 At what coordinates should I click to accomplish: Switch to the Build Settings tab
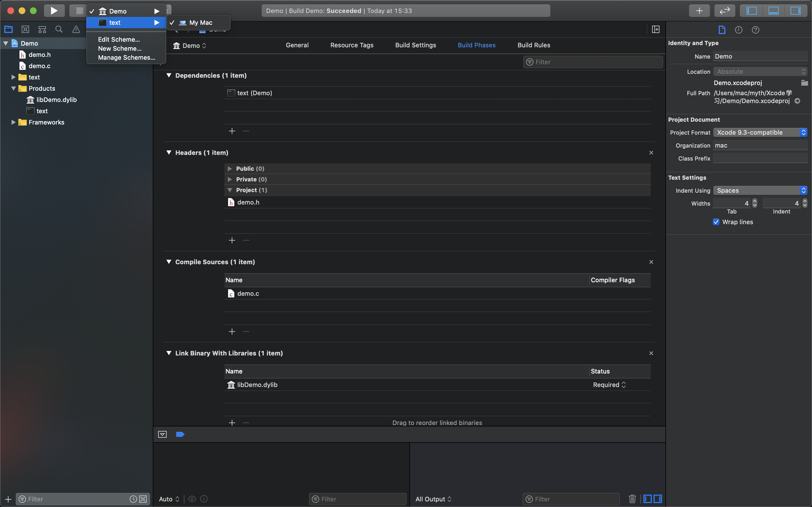click(x=415, y=45)
